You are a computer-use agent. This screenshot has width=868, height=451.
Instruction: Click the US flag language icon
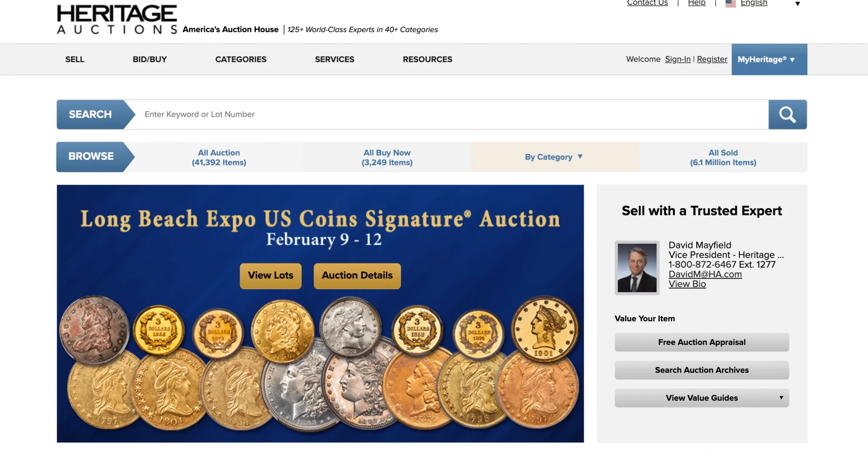pyautogui.click(x=730, y=3)
